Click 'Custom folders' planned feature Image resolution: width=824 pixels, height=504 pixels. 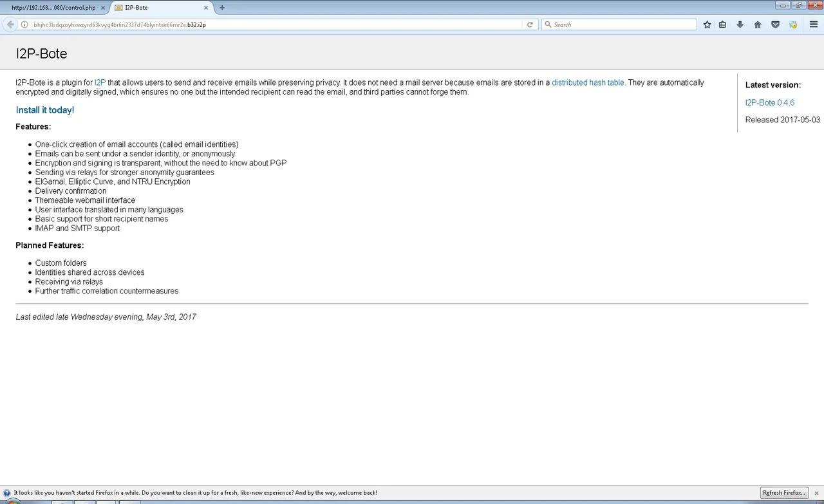pyautogui.click(x=61, y=263)
